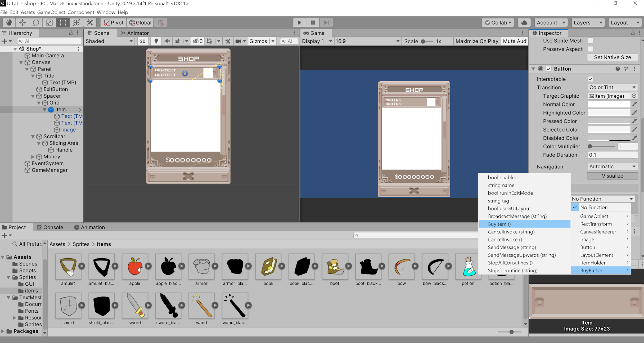Adjust the Color Multiplier slider
644x343 pixels.
click(601, 146)
